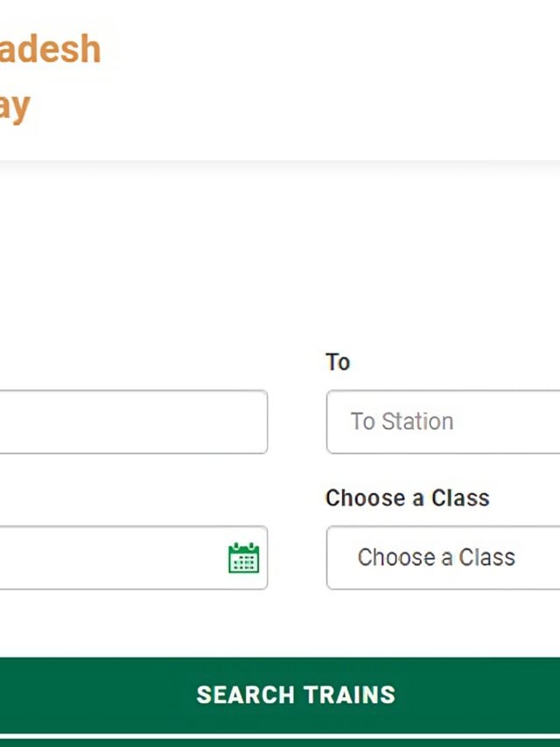Click the white header bar beside the site title
Viewport: 560px width, 747px height.
333,79
